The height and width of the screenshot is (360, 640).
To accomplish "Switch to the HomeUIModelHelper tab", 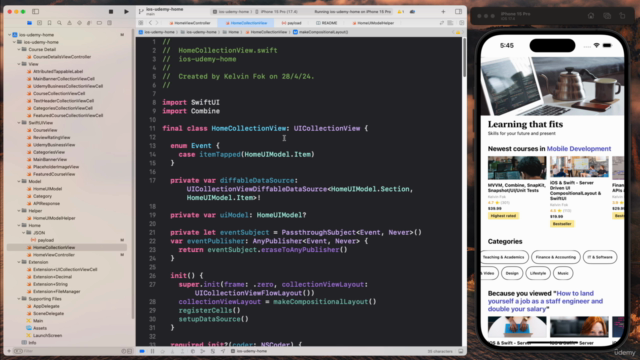I will click(373, 23).
